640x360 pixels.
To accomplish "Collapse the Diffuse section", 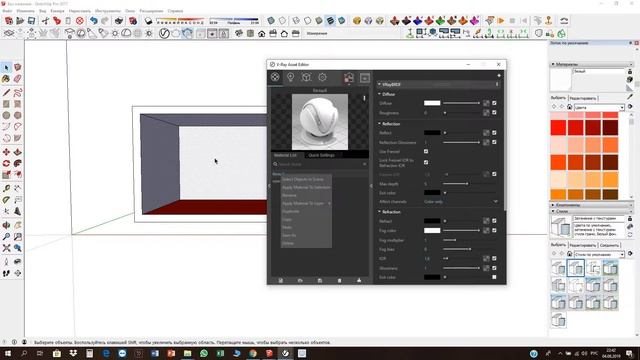I will click(379, 94).
